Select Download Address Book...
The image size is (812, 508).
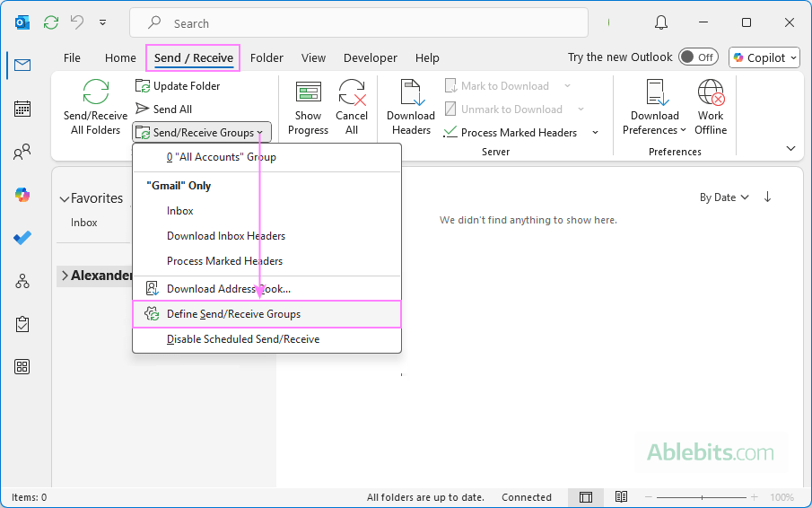point(266,289)
